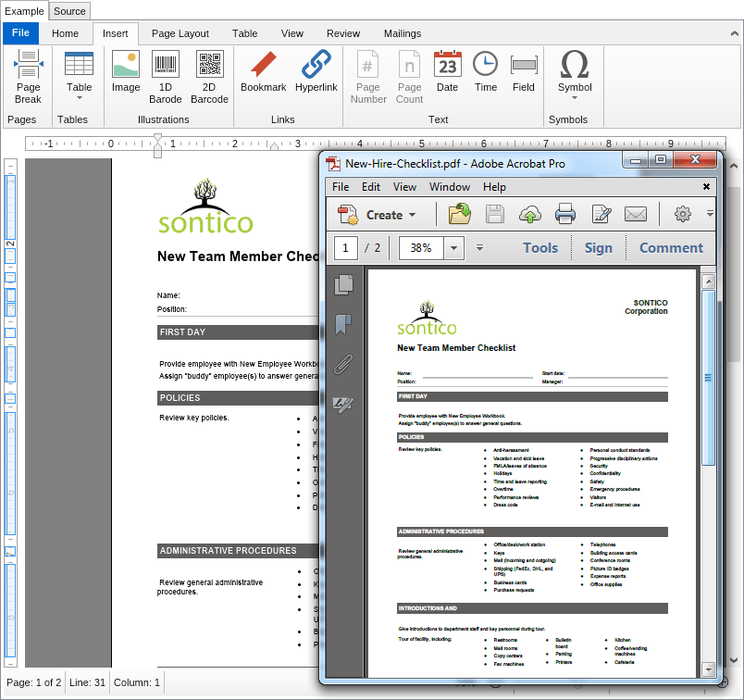Screen dimensions: 744x700
Task: Switch to the Page Layout ribbon tab
Action: coord(180,33)
